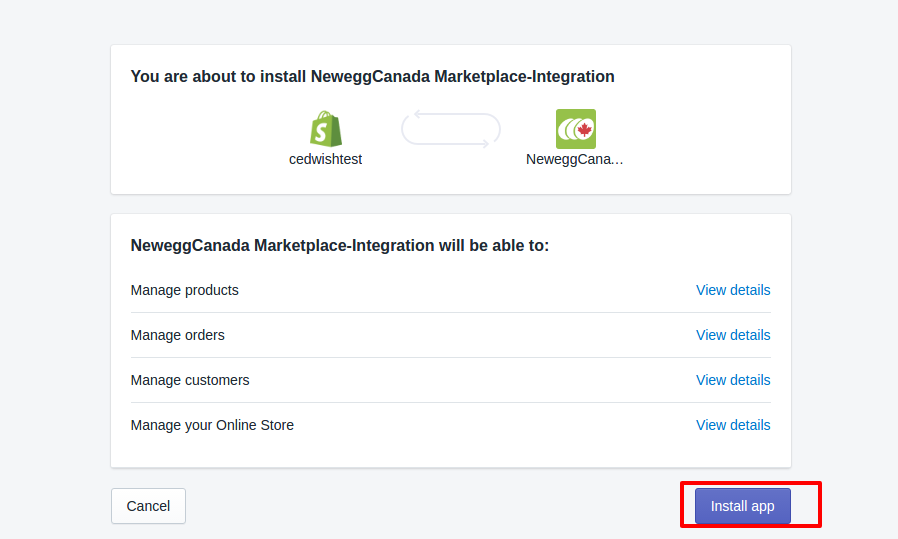Click the NeweggCanada app logo icon
This screenshot has height=539, width=898.
pos(575,129)
